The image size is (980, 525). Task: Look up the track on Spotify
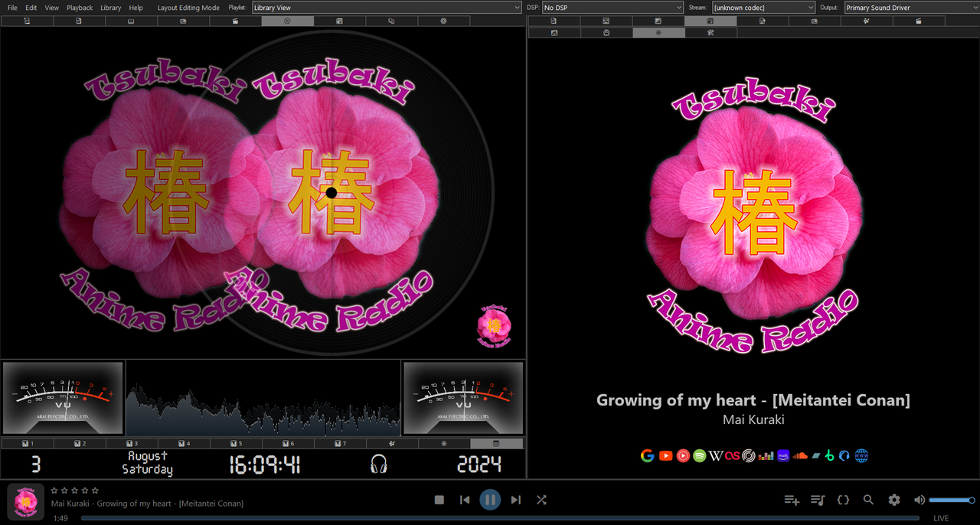[x=700, y=455]
